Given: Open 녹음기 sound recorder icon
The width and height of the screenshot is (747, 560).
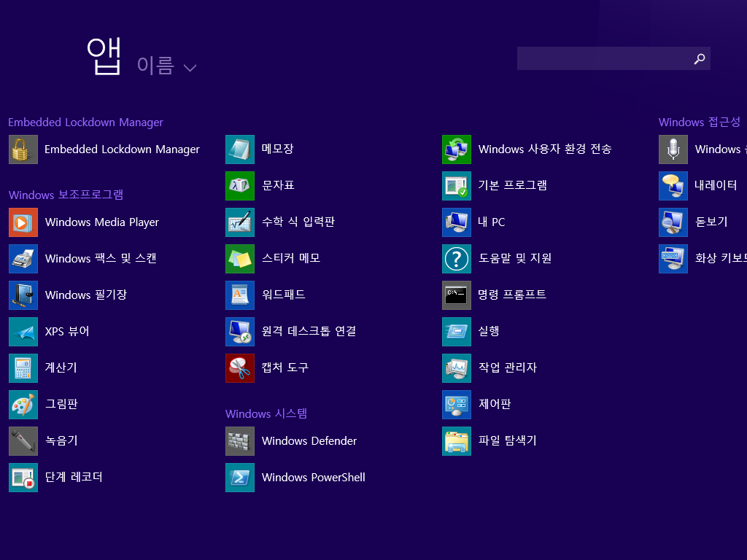Looking at the screenshot, I should pos(23,441).
